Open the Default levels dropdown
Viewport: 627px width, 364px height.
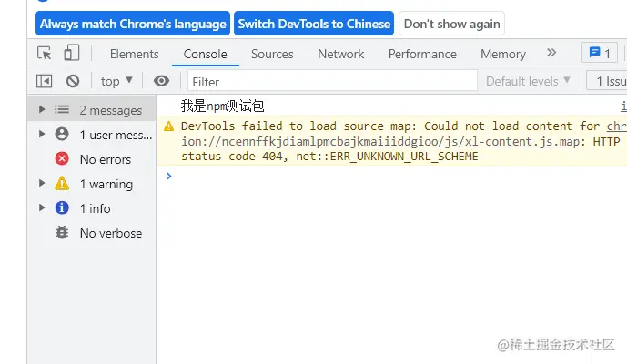[x=528, y=81]
